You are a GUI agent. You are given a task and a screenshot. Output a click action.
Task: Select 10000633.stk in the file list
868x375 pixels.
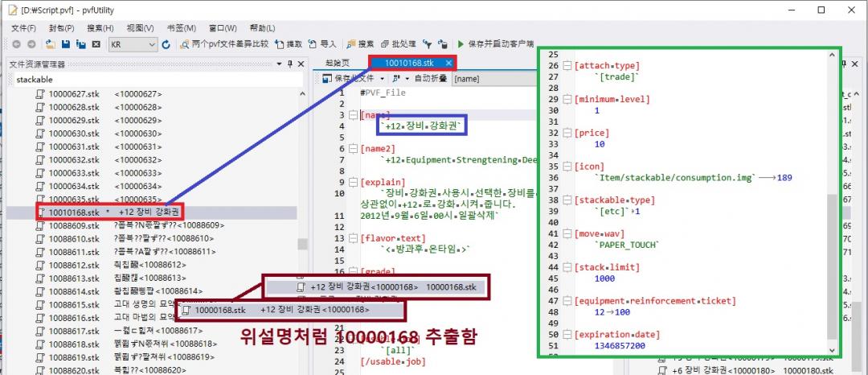[x=73, y=173]
